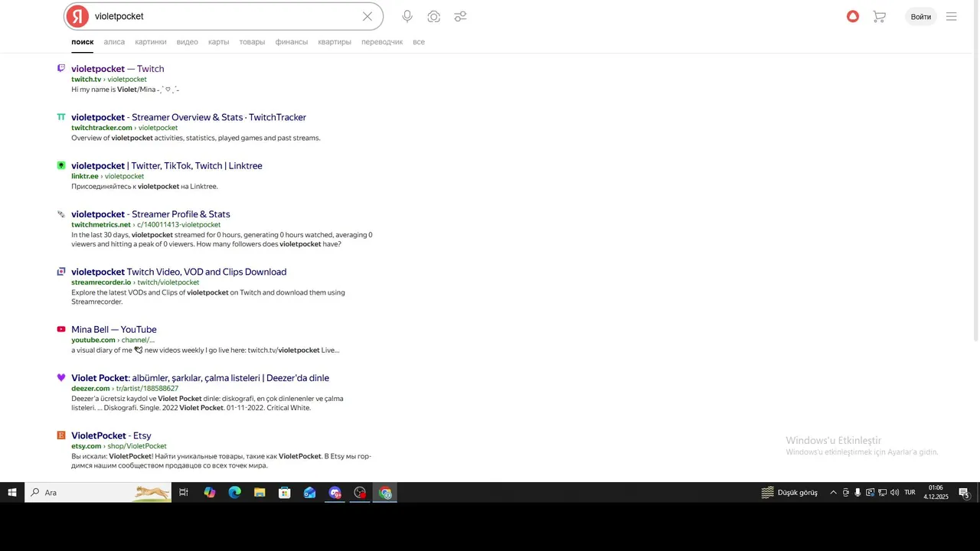Open image search with the camera icon

tap(434, 16)
